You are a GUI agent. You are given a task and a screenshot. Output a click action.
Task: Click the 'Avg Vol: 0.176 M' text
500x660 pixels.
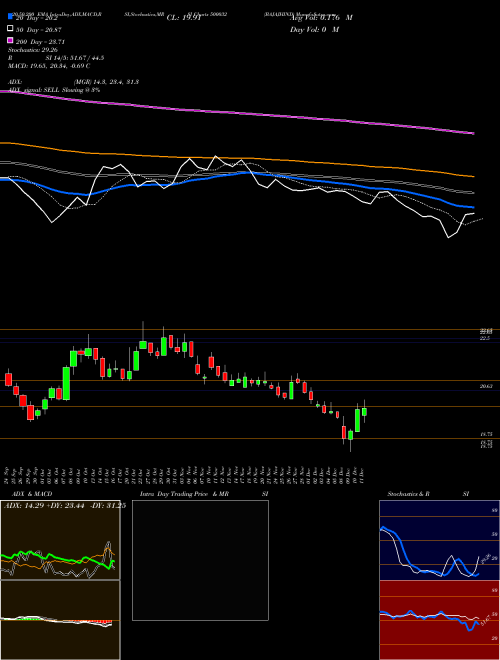(321, 18)
